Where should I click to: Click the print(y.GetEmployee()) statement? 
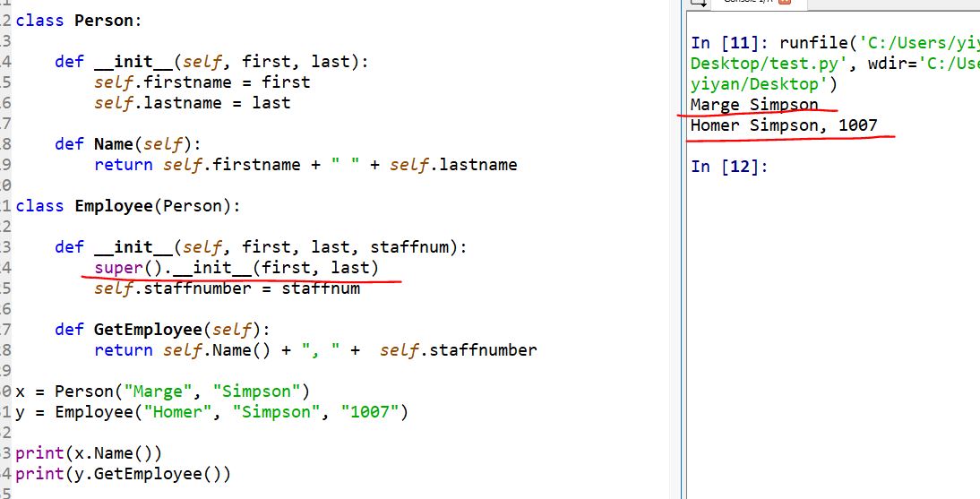click(x=123, y=474)
